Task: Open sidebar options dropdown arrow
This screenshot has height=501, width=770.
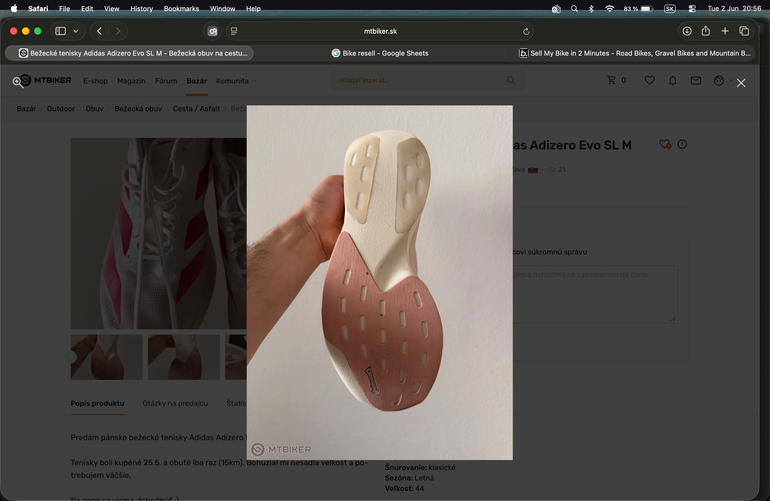Action: pos(76,31)
